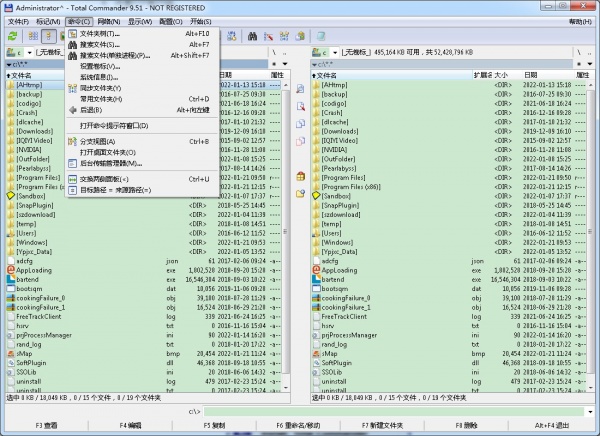This screenshot has width=600, height=436.
Task: Select 搜索文件(S)... from the command menu
Action: 100,44
